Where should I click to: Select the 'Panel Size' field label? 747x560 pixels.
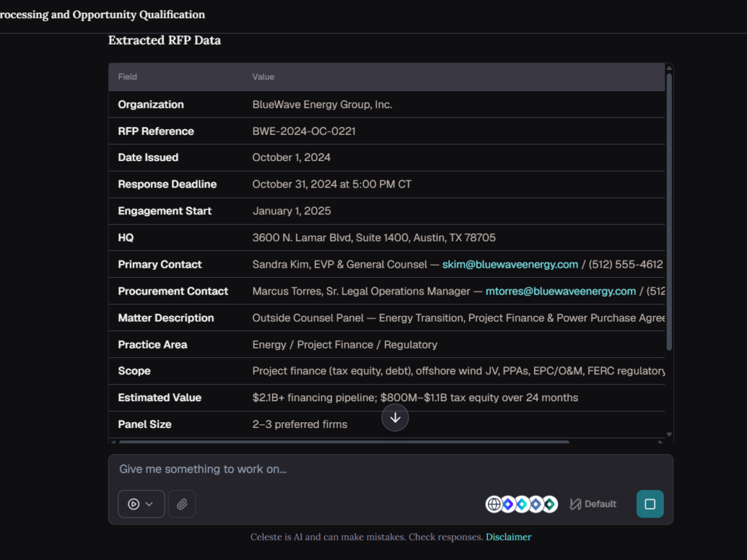(145, 424)
